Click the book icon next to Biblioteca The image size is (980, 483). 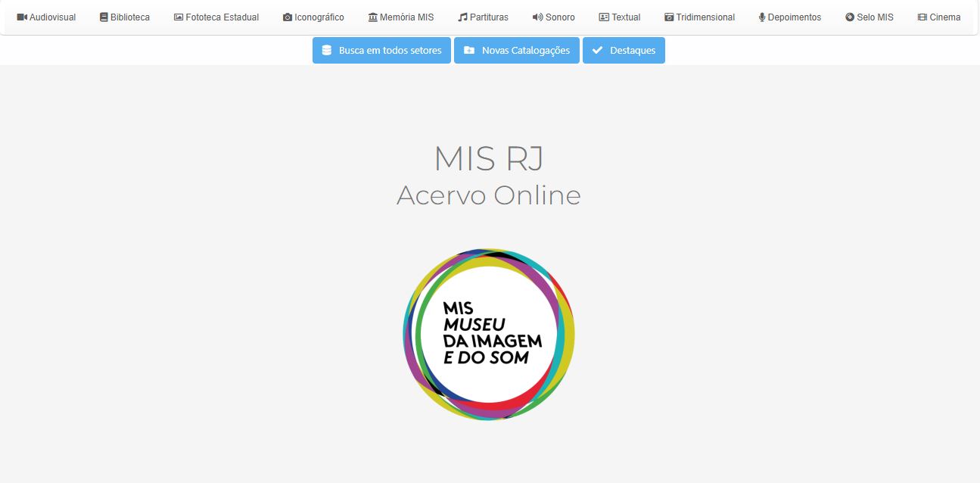tap(104, 17)
